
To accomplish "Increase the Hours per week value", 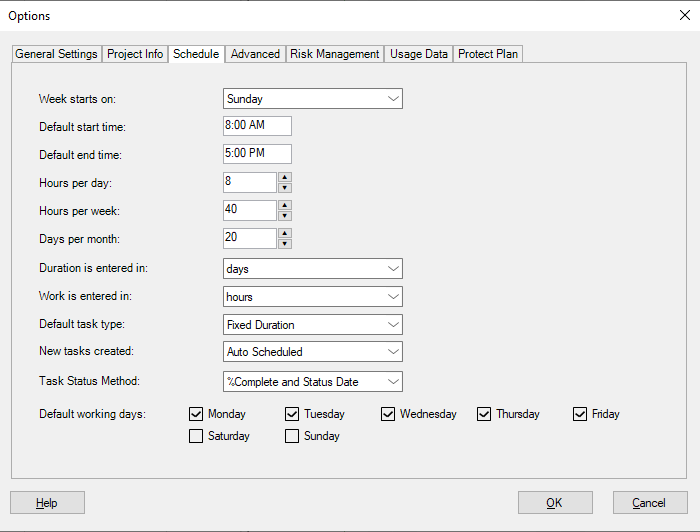I will 285,205.
